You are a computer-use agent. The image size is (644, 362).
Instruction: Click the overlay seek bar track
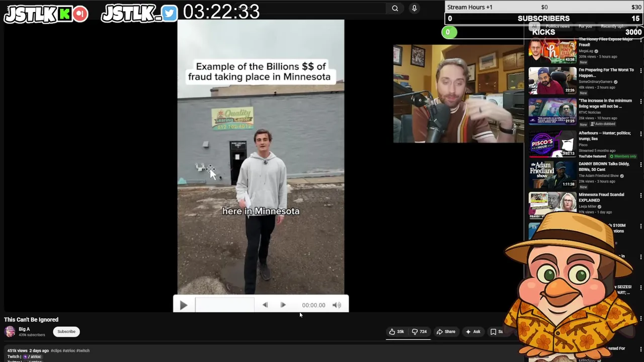(224, 305)
